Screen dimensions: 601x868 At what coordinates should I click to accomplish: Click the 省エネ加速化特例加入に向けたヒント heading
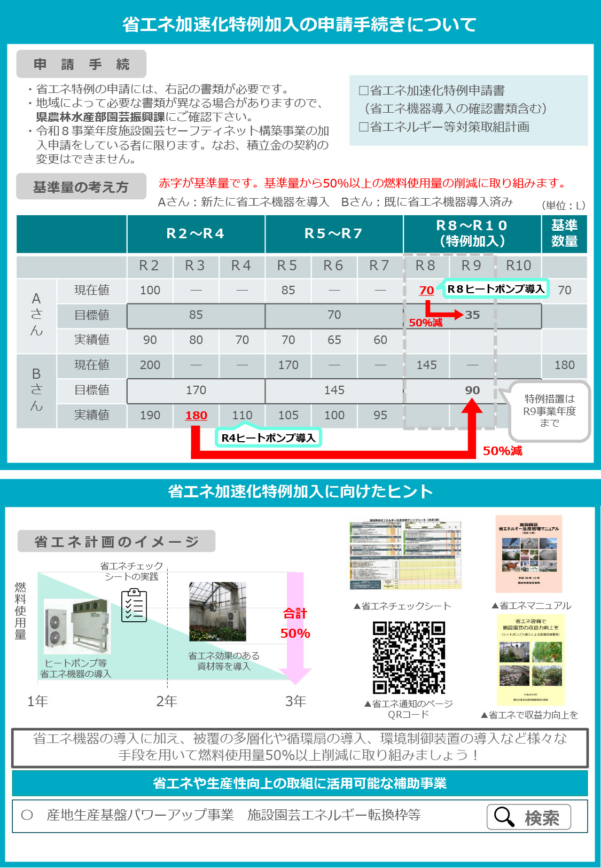pyautogui.click(x=300, y=491)
